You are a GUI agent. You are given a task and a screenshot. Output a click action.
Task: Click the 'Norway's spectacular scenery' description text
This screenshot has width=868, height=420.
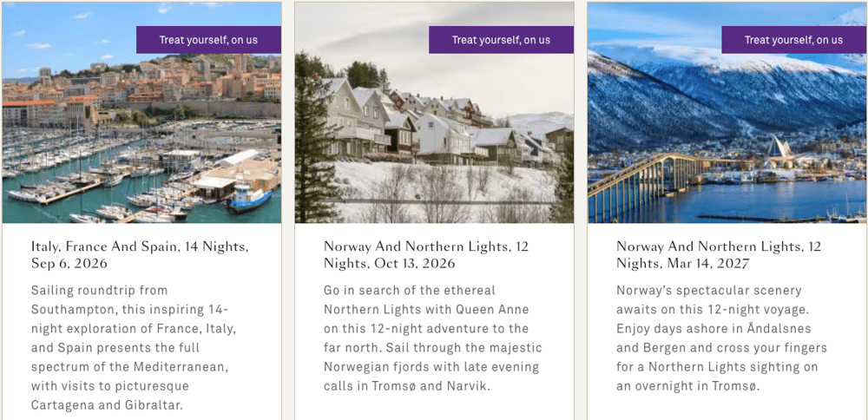click(721, 338)
